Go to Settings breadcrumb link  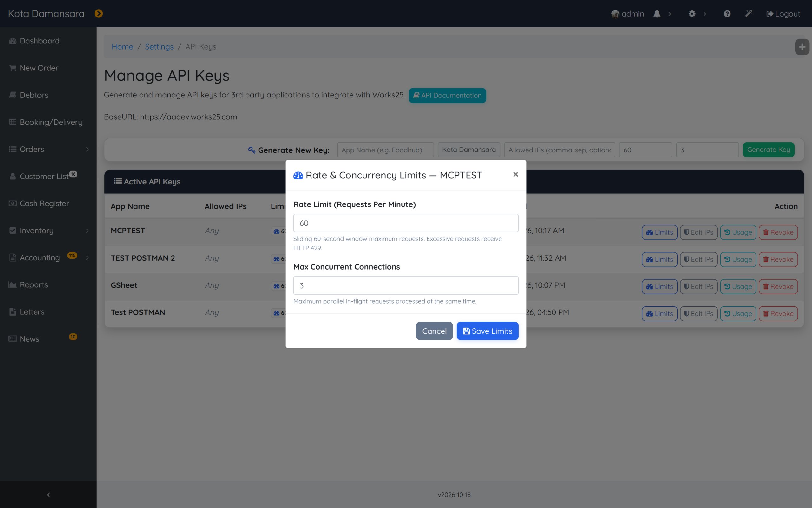(x=159, y=47)
